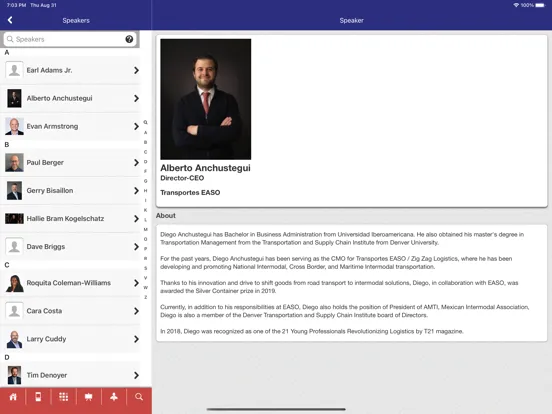Tap the 7:03 PM clock in status bar
The width and height of the screenshot is (552, 414).
pos(17,5)
